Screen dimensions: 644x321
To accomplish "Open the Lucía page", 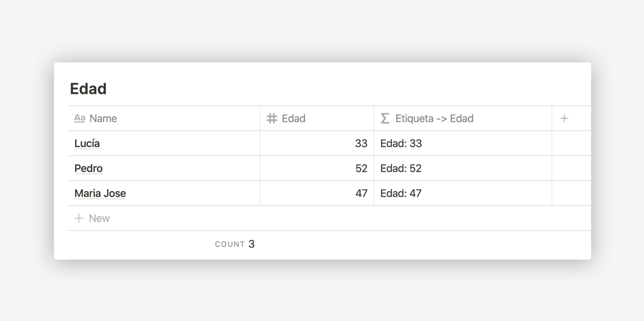I will (87, 143).
